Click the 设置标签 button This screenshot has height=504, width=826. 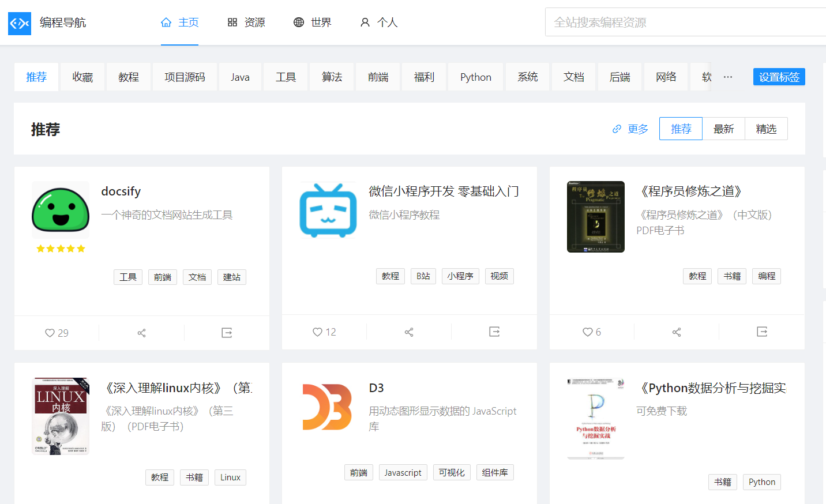coord(779,76)
